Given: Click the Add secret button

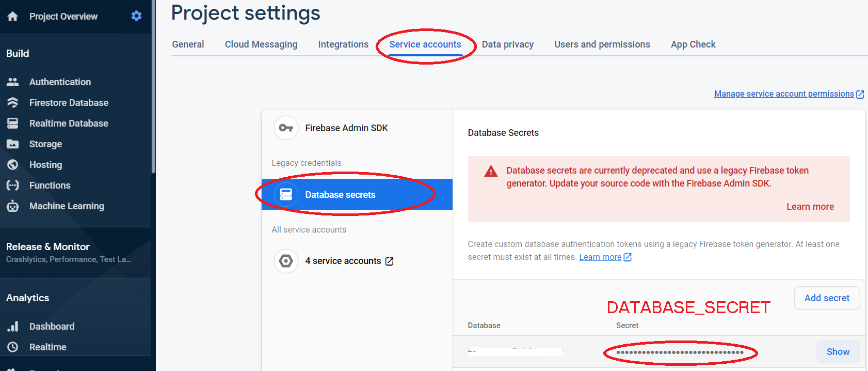Looking at the screenshot, I should (x=827, y=298).
